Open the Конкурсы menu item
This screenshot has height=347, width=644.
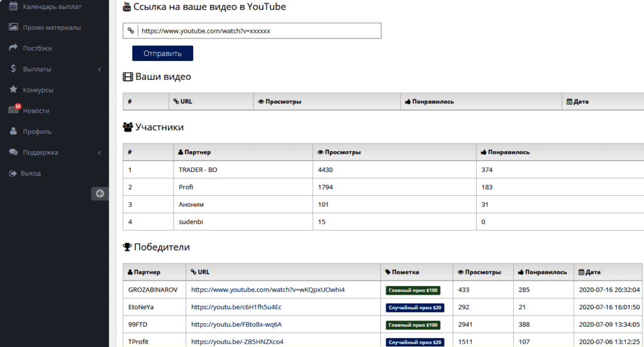[38, 90]
